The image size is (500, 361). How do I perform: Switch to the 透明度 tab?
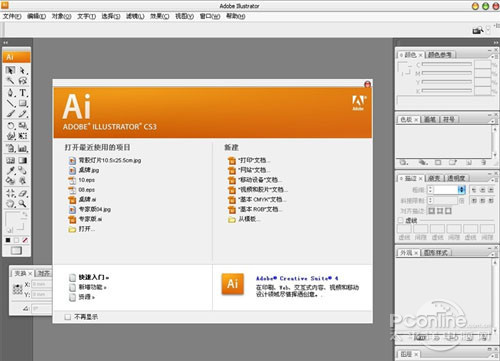pos(456,178)
